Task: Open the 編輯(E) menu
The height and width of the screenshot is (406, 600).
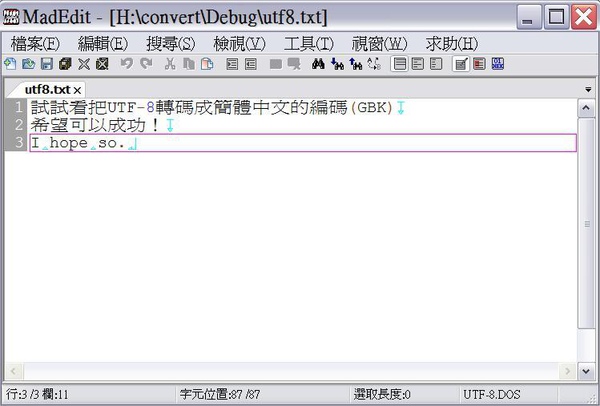Action: click(103, 44)
